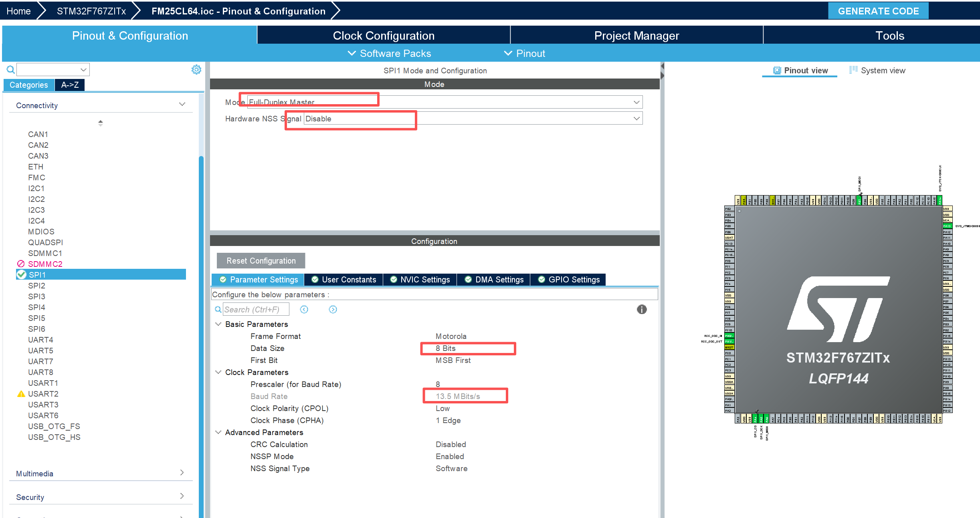This screenshot has width=980, height=518.
Task: Click the parameter search magnifier icon
Action: point(218,309)
